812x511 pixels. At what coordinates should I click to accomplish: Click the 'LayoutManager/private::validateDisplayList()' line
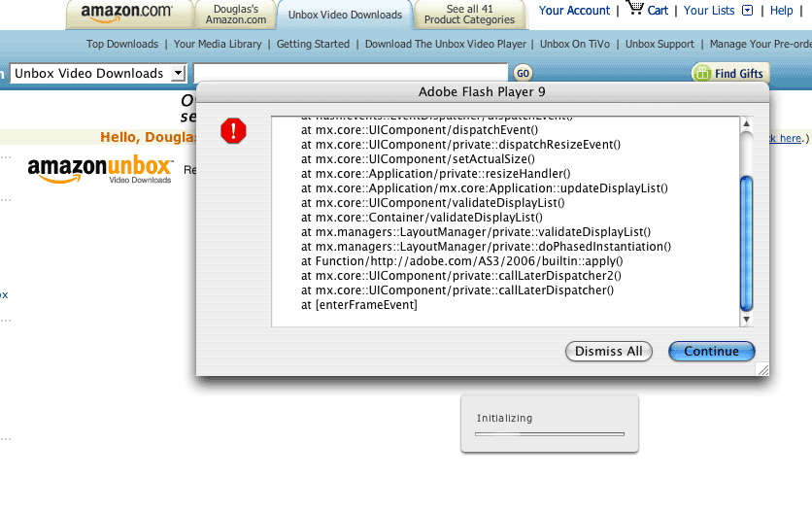[x=476, y=232]
